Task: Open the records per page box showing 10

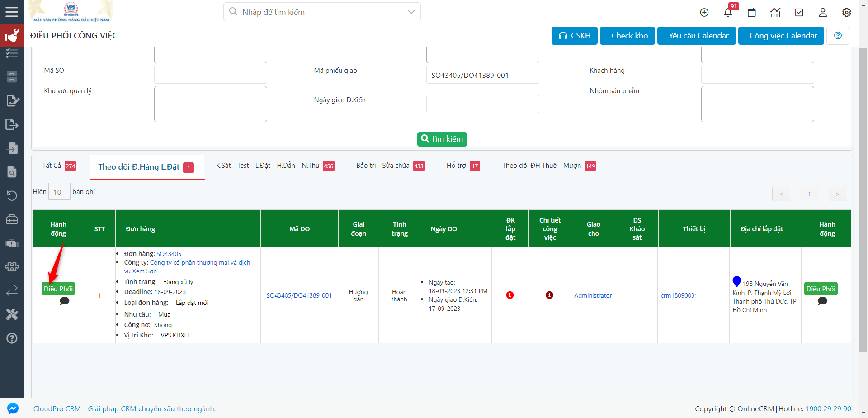Action: (x=59, y=192)
